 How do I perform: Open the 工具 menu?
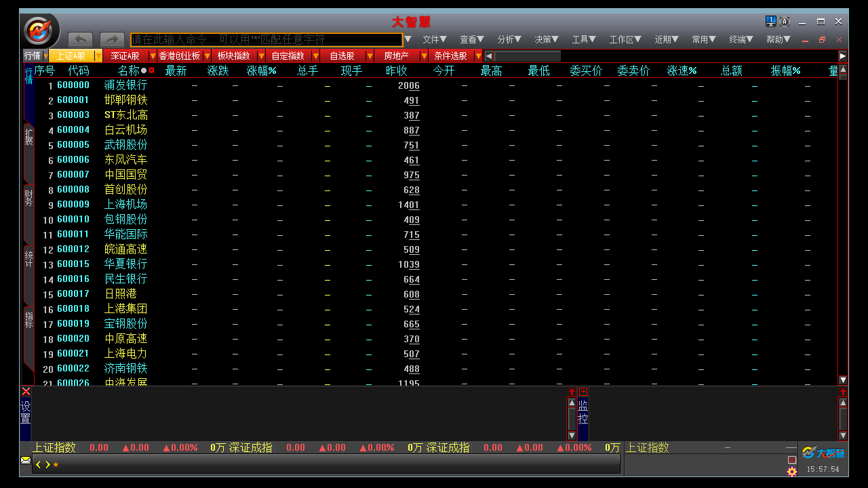click(x=584, y=40)
